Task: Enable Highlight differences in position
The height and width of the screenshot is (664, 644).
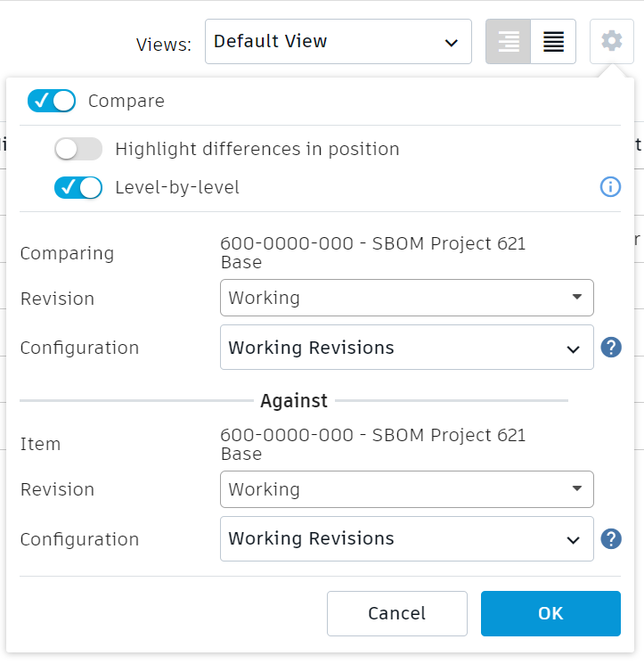Action: (x=78, y=149)
